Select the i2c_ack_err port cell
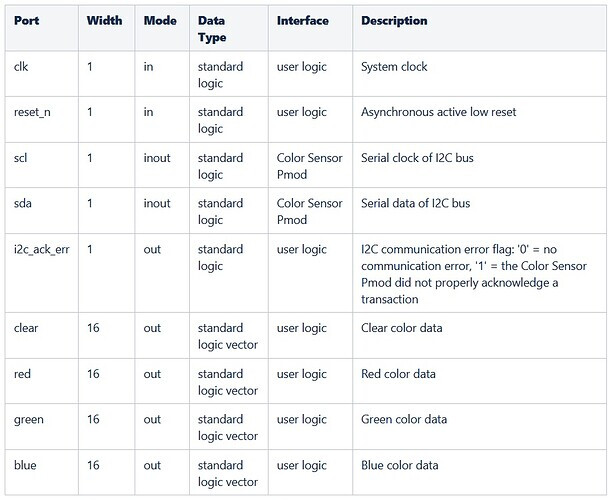 tap(42, 249)
